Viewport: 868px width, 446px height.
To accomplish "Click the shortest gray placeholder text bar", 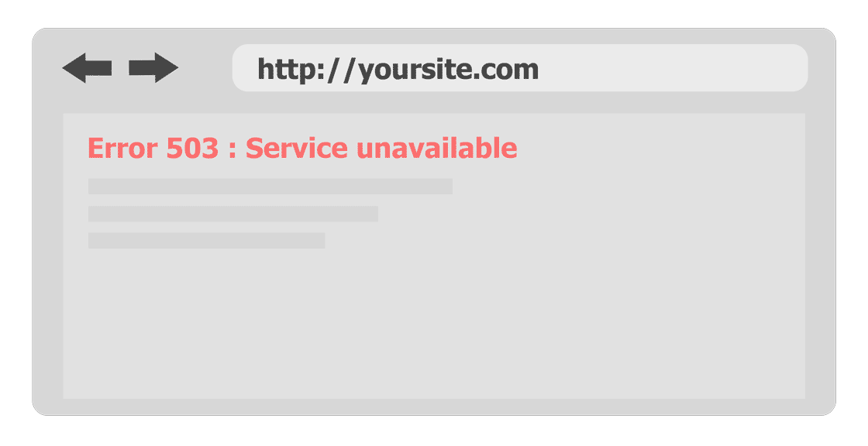I will click(206, 241).
